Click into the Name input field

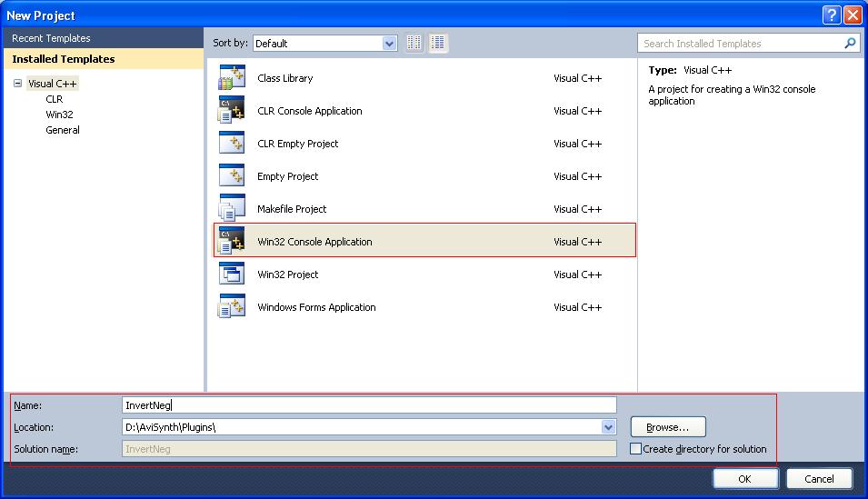369,404
